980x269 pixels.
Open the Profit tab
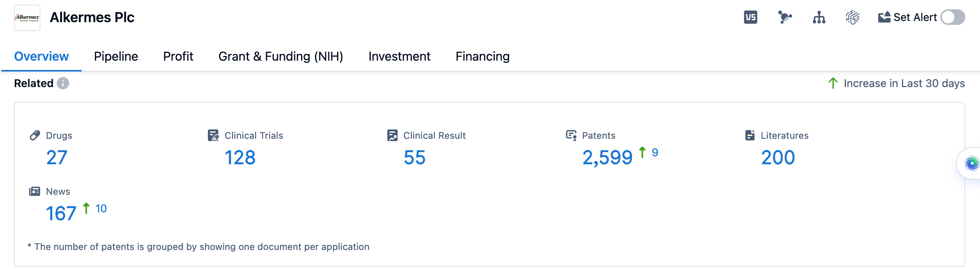pyautogui.click(x=178, y=56)
